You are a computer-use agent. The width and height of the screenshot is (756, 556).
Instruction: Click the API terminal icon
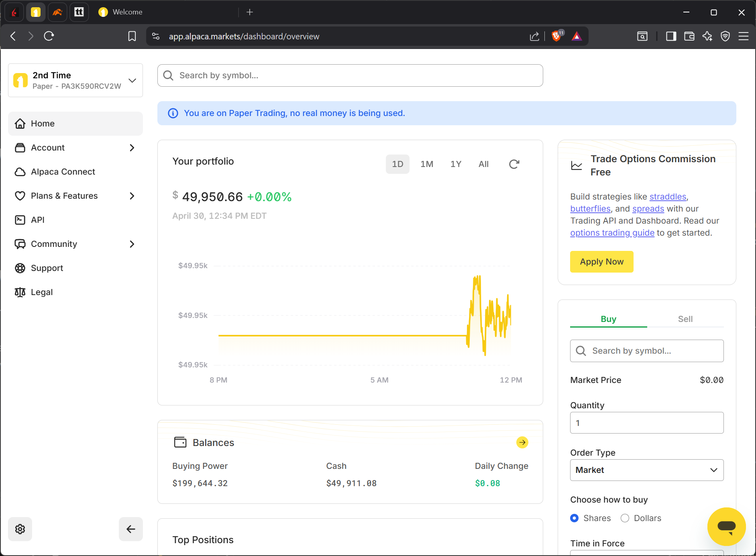tap(20, 220)
